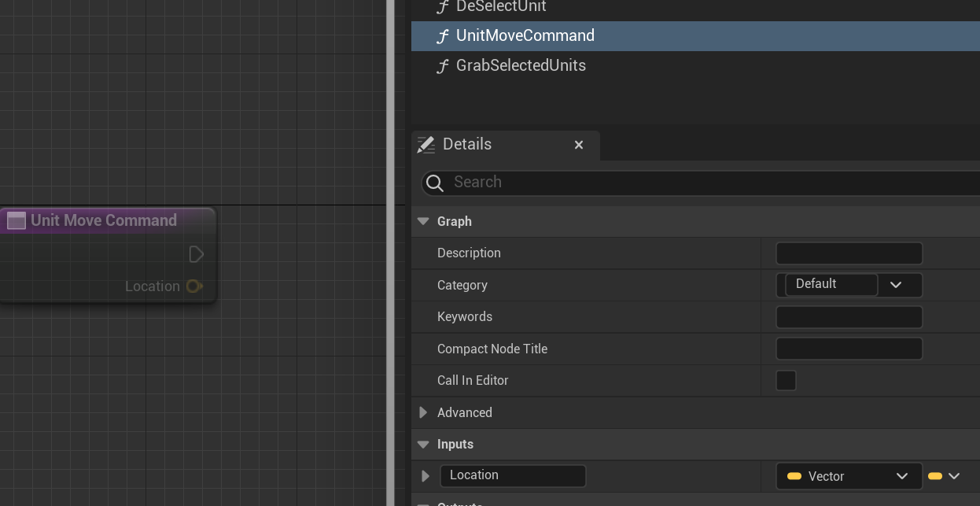
Task: Click the Unit Move Command node icon
Action: [17, 221]
